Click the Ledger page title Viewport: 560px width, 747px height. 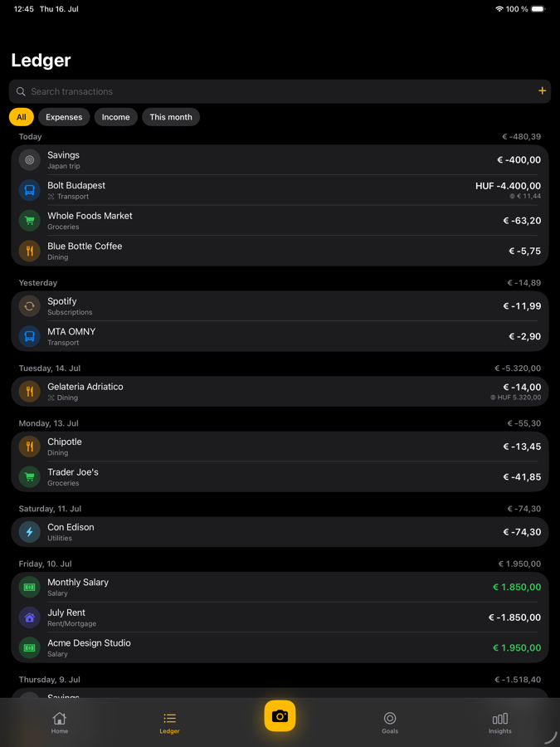pos(41,61)
